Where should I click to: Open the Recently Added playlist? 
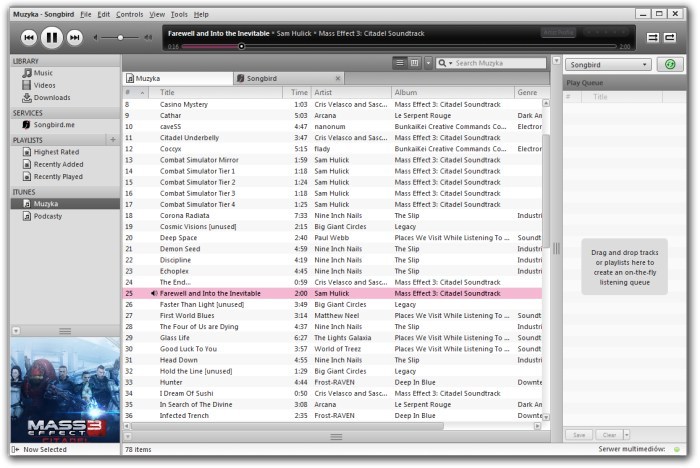[58, 165]
